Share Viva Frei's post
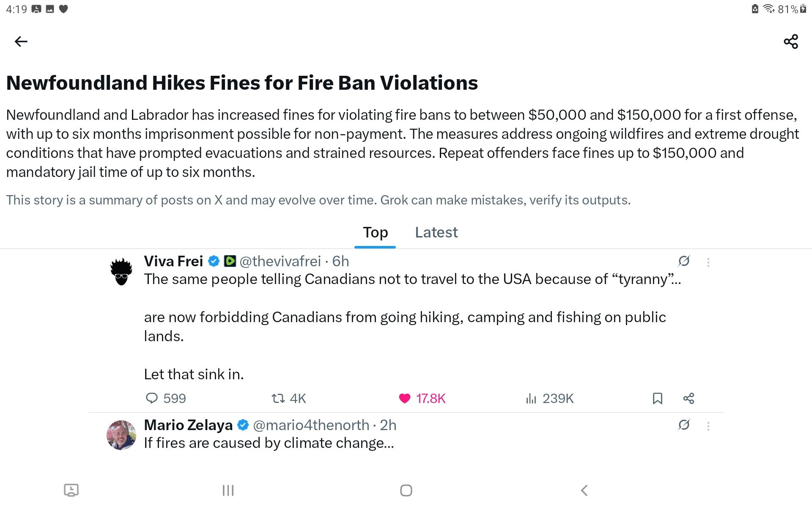This screenshot has width=812, height=508. (x=689, y=398)
